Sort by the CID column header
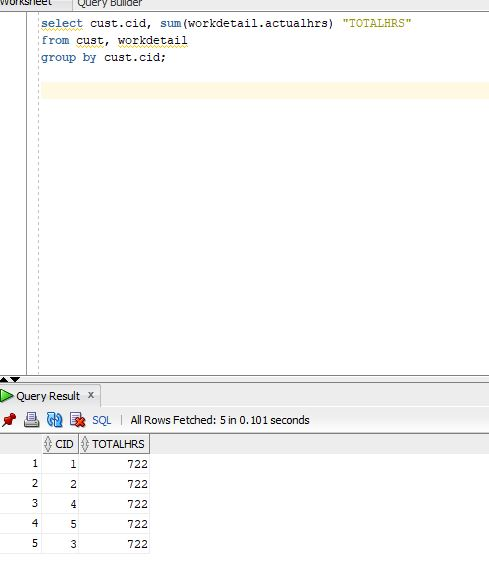 (x=61, y=444)
